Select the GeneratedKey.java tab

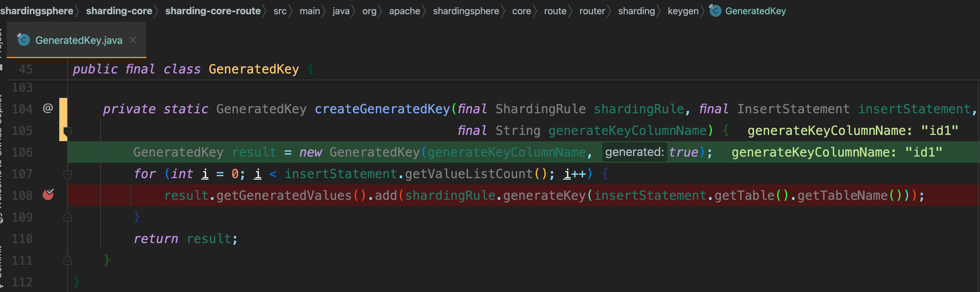(78, 40)
